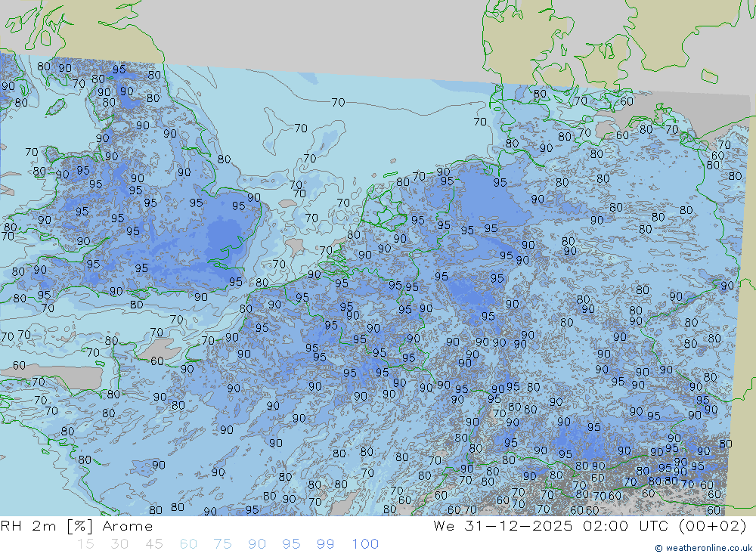Click the legend value 30

119,544
